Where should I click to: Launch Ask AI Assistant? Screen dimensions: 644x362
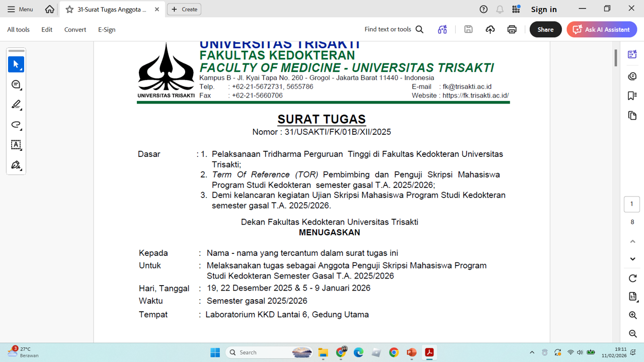pos(602,30)
